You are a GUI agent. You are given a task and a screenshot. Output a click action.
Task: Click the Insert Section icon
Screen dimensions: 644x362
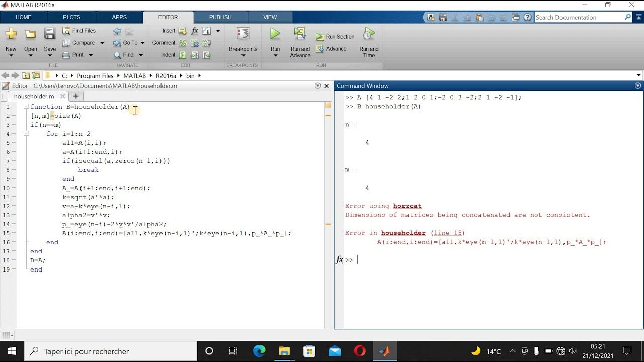pos(182,31)
